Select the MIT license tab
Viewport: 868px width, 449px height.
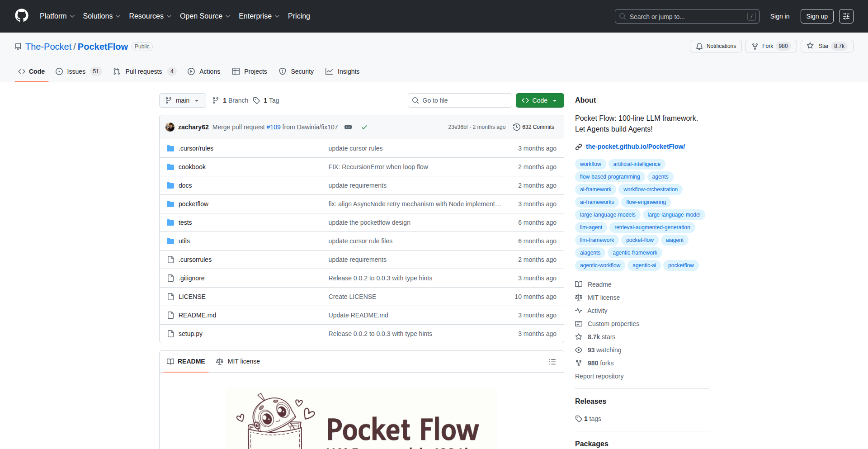(x=238, y=362)
